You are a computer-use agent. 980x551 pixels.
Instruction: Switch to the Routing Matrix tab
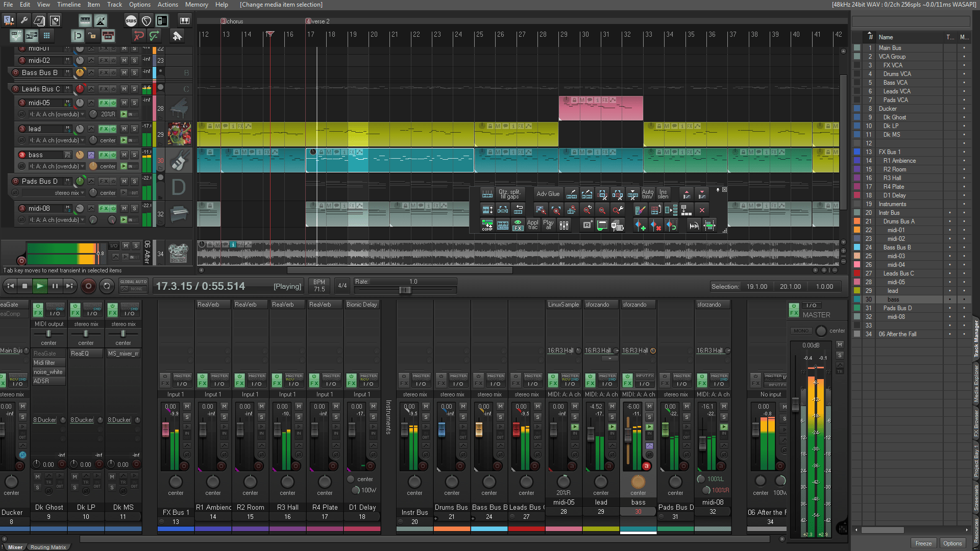point(48,547)
